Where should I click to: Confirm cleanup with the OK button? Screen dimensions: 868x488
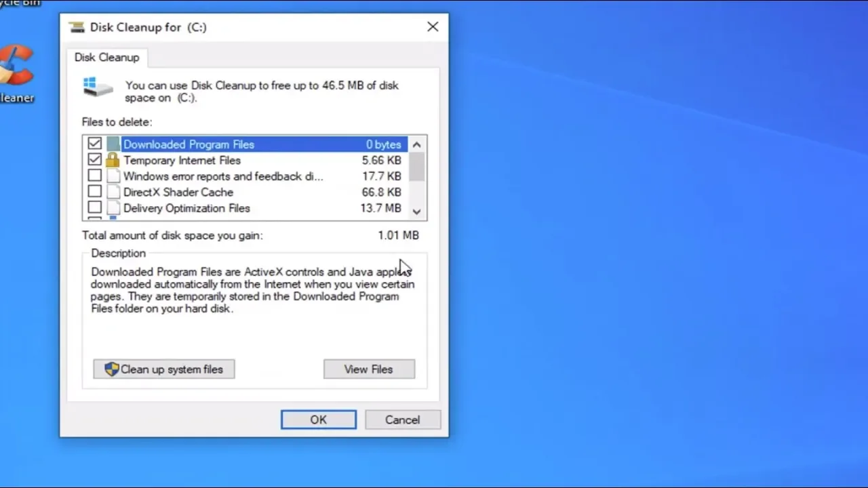pos(319,420)
